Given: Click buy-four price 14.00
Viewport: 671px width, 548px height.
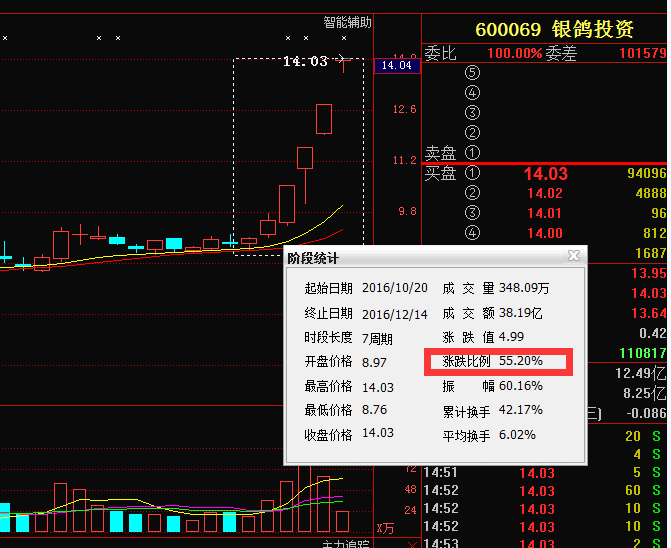Looking at the screenshot, I should point(545,233).
